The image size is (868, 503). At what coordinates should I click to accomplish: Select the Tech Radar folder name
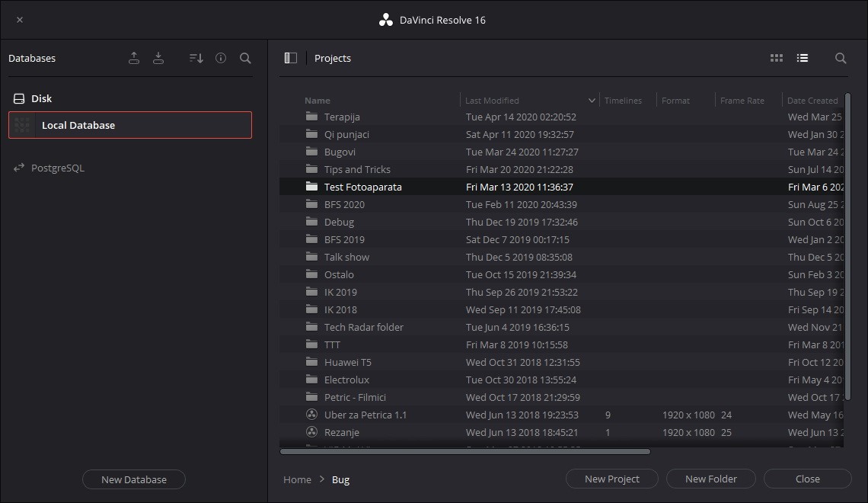364,328
